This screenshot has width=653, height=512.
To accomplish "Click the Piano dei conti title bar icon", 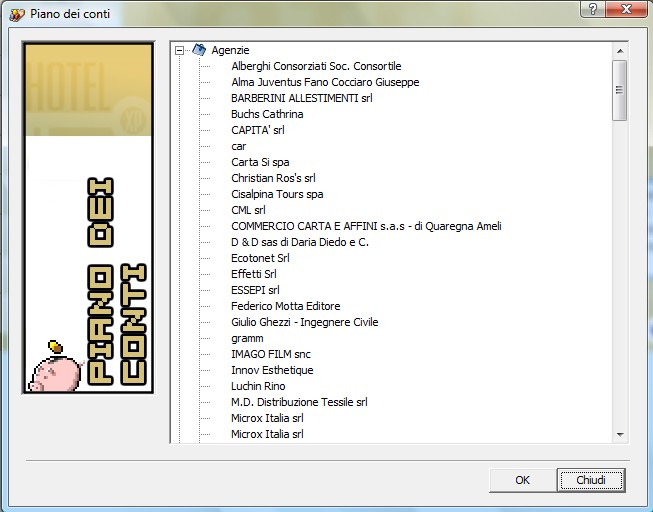I will [17, 15].
